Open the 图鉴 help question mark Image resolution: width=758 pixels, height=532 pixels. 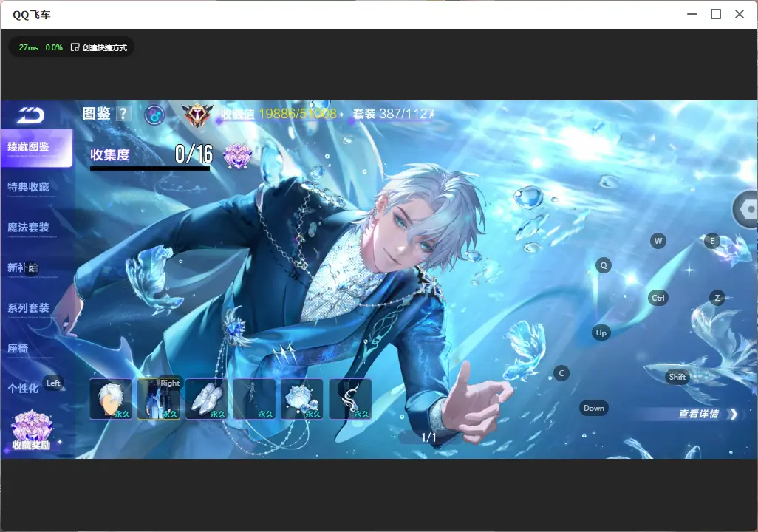tap(123, 114)
